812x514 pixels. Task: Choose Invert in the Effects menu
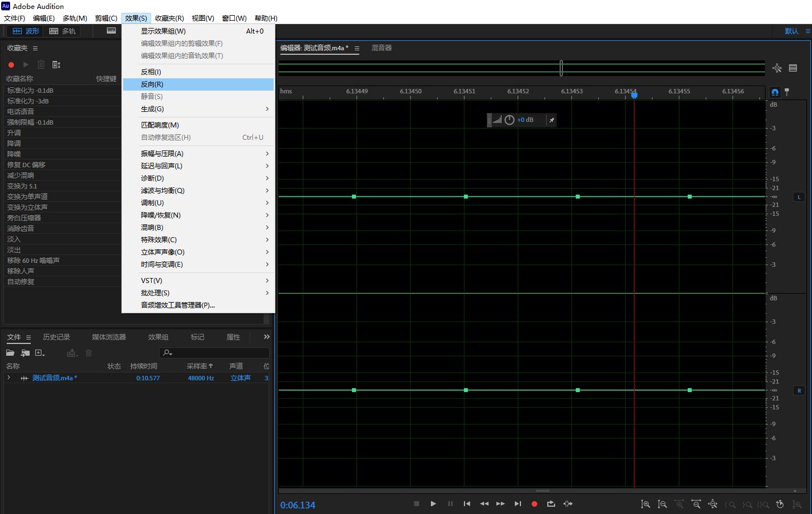[199, 72]
